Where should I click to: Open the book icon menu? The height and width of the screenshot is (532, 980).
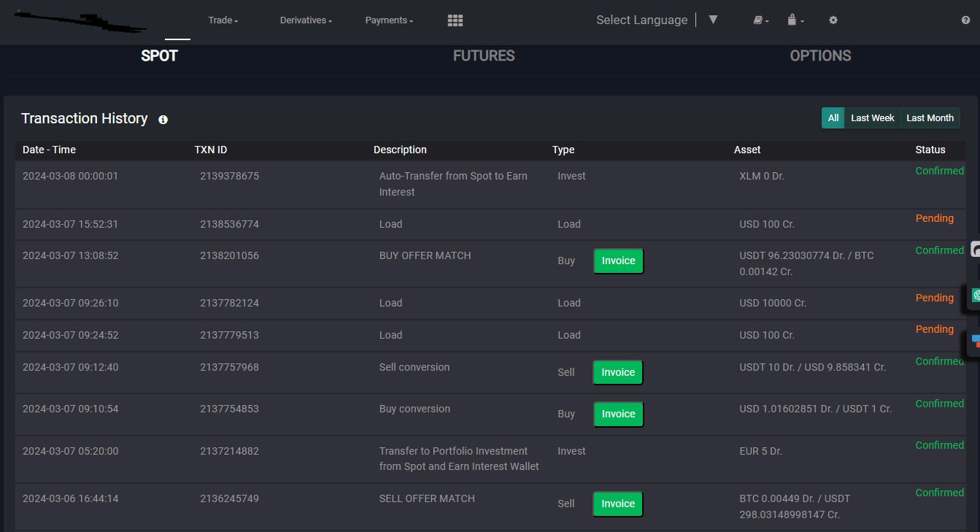(x=760, y=20)
